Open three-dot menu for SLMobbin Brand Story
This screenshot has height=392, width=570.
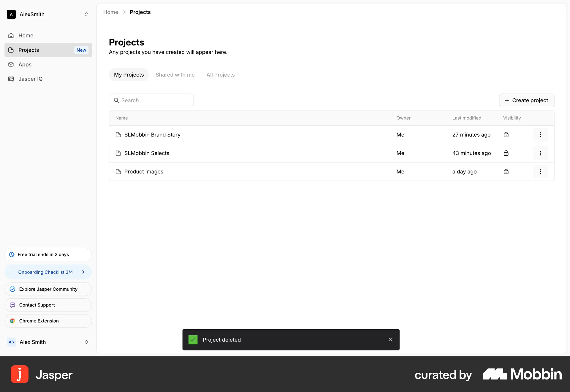(x=540, y=135)
